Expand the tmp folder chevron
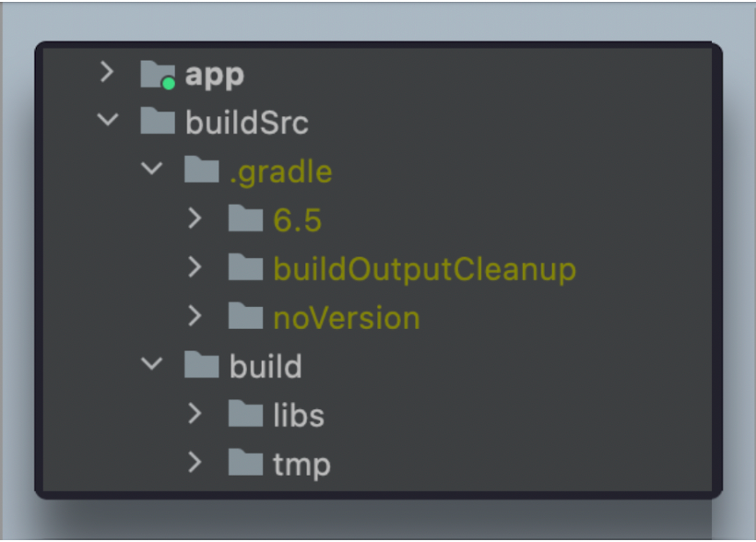 195,463
